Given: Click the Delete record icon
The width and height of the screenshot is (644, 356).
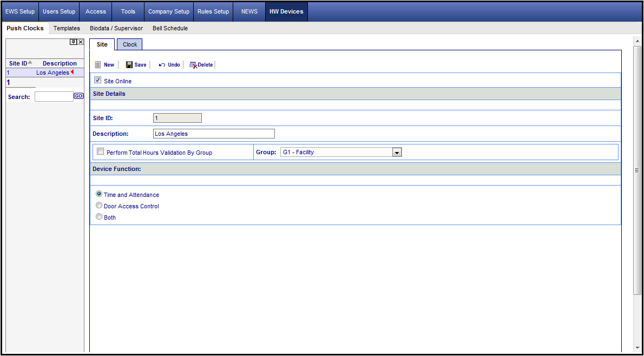Looking at the screenshot, I should coord(193,65).
